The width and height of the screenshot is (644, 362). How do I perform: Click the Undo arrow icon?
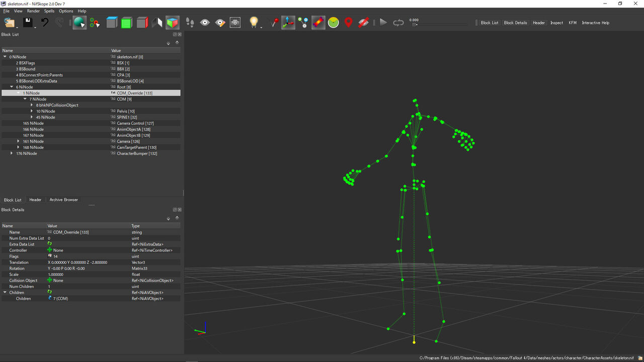point(45,23)
